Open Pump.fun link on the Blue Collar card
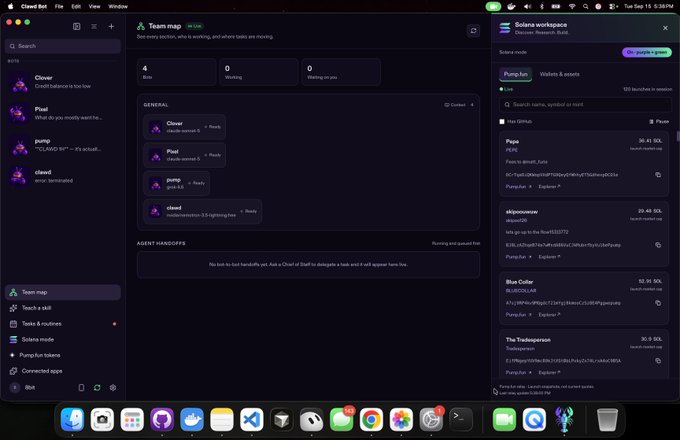The image size is (680, 440). [x=518, y=315]
